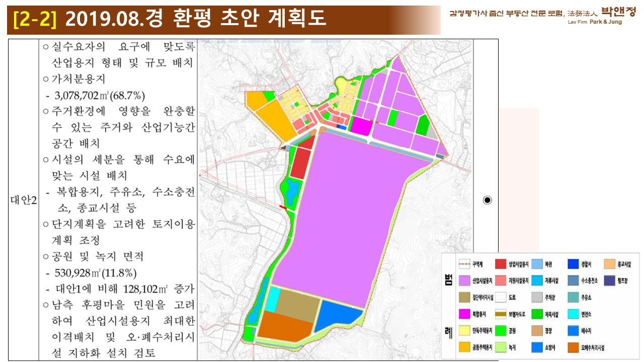
Task: Select the radio button beside the plan map
Action: click(487, 200)
